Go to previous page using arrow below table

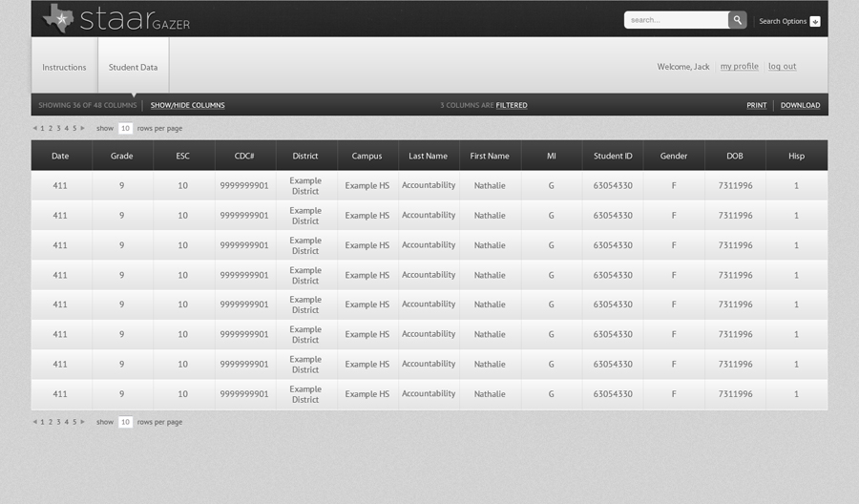35,422
